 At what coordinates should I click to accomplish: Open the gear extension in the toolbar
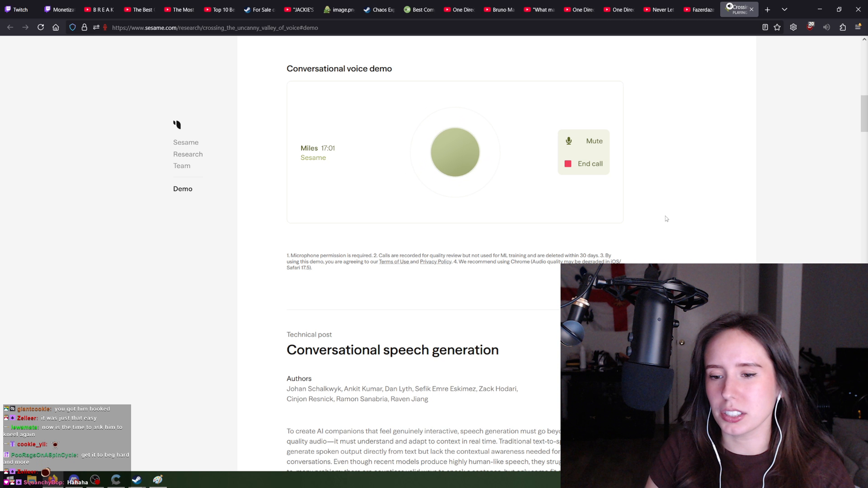[x=794, y=27]
